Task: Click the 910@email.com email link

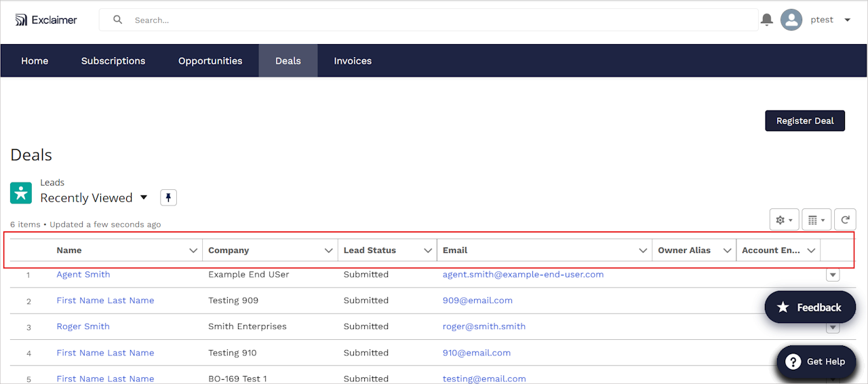Action: coord(477,353)
